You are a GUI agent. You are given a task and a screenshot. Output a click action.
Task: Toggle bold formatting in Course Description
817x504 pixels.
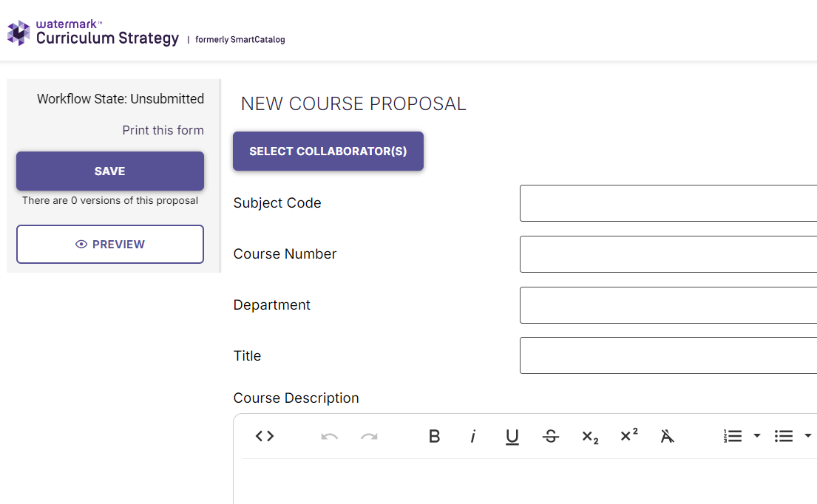click(434, 436)
